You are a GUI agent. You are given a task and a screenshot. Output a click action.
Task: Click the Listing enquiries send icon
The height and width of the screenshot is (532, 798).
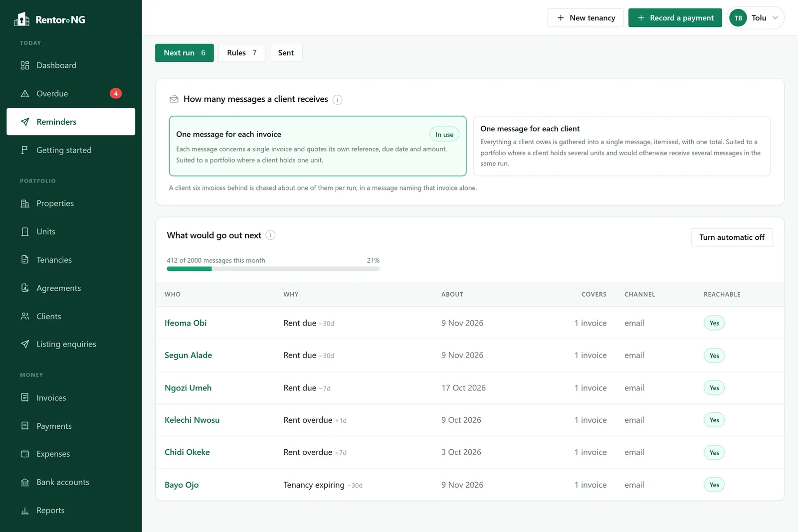(25, 344)
